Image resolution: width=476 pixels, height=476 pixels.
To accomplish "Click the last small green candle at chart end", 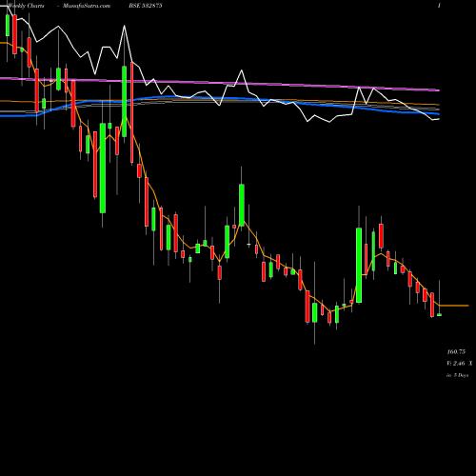I will coord(439,315).
